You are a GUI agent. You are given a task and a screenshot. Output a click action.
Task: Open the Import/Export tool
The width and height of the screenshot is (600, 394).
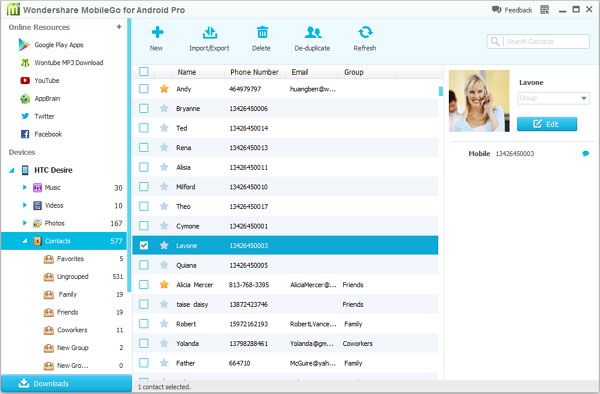point(209,38)
